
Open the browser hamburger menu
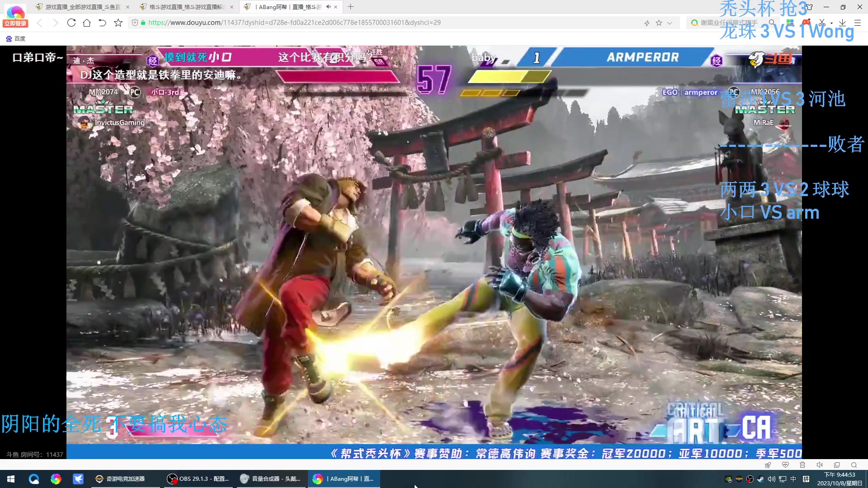(858, 23)
